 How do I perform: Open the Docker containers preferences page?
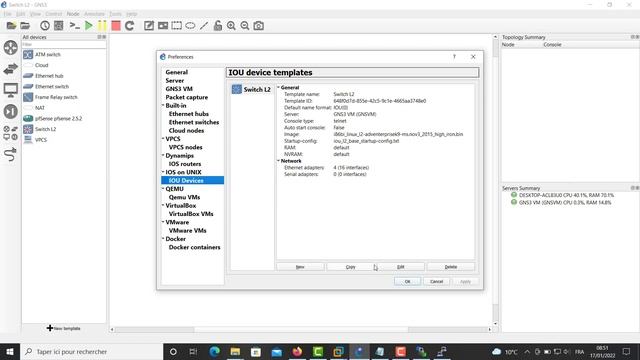tap(194, 247)
